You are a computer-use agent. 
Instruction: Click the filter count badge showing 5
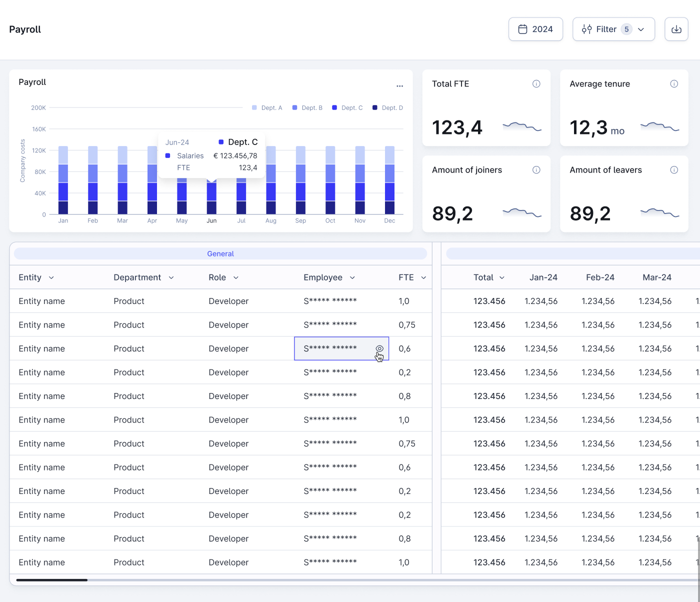pos(626,29)
